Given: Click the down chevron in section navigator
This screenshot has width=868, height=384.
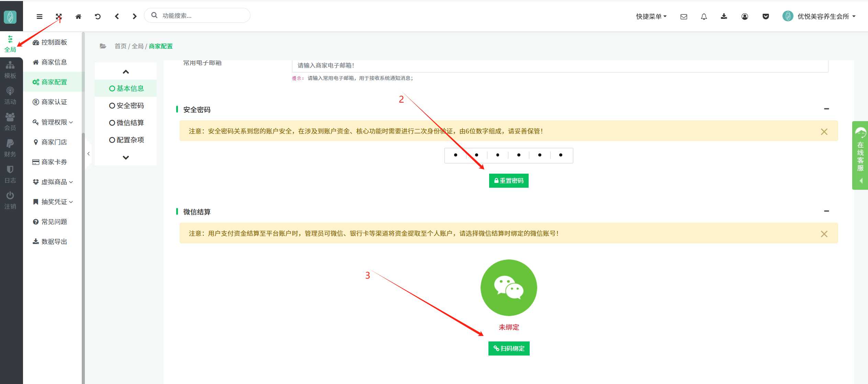Looking at the screenshot, I should pos(126,158).
